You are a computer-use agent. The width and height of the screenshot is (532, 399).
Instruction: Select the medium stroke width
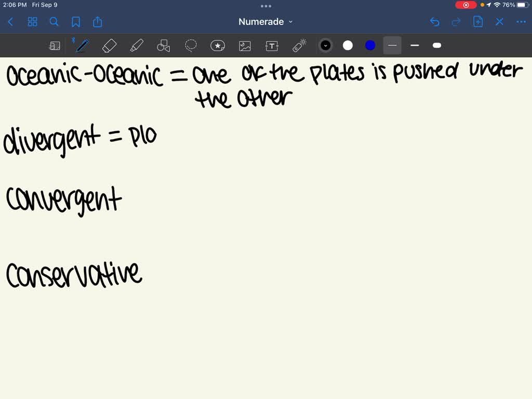point(415,46)
